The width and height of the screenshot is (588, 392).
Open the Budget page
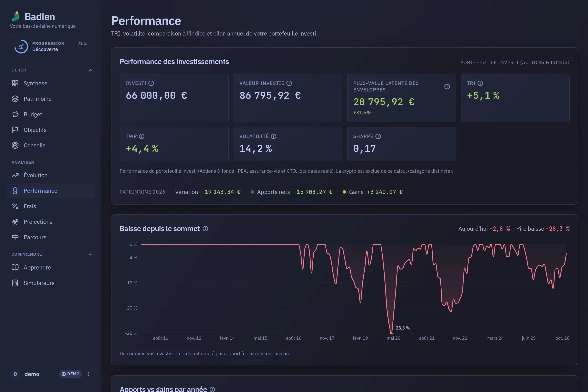click(x=50, y=114)
